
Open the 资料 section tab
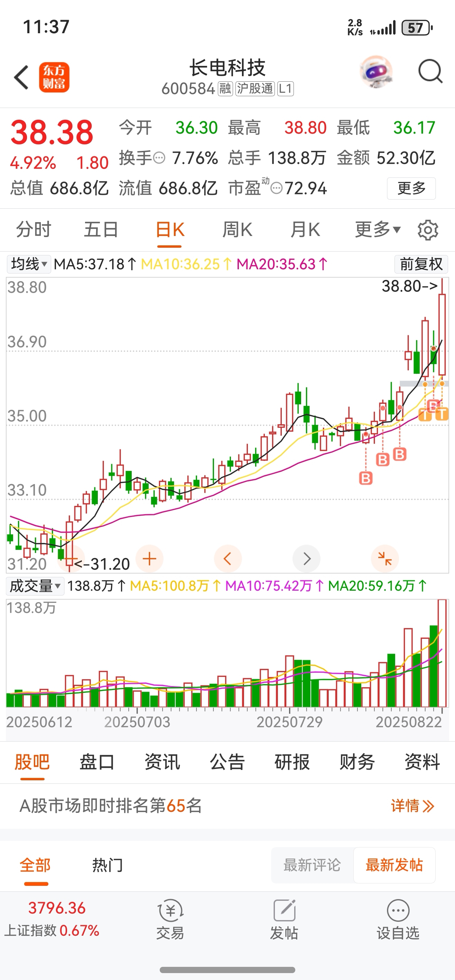[x=422, y=762]
